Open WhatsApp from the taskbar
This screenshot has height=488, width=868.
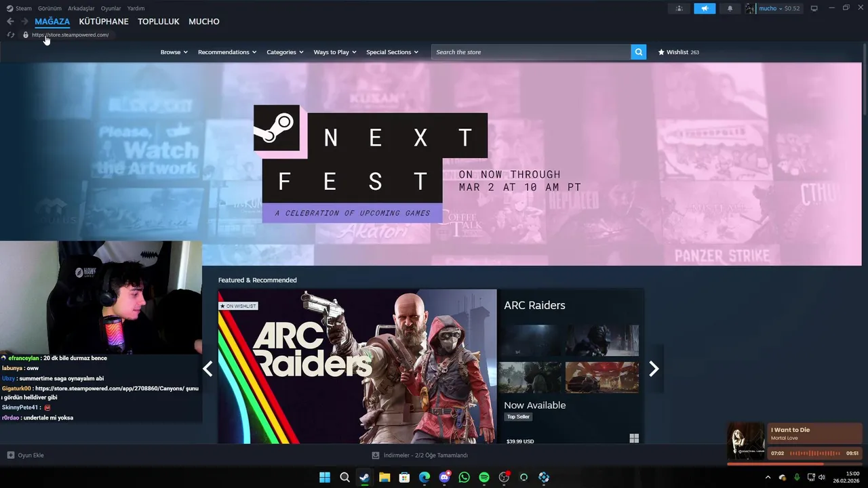(x=464, y=477)
